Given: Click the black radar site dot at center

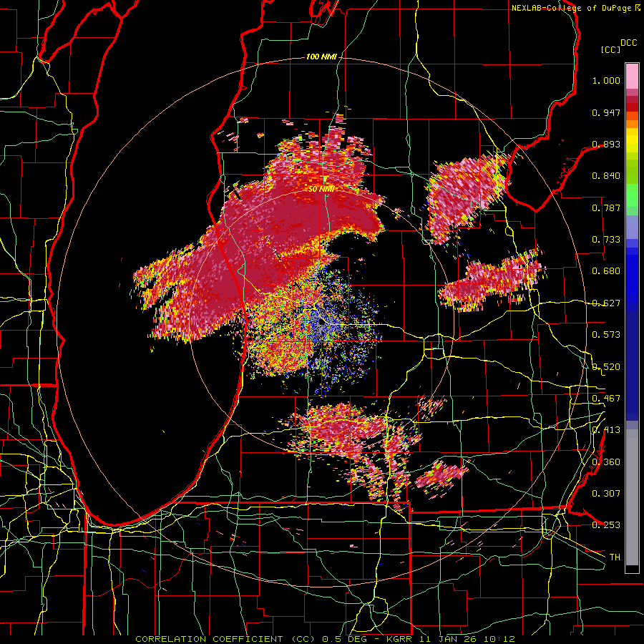Looking at the screenshot, I should click(321, 323).
